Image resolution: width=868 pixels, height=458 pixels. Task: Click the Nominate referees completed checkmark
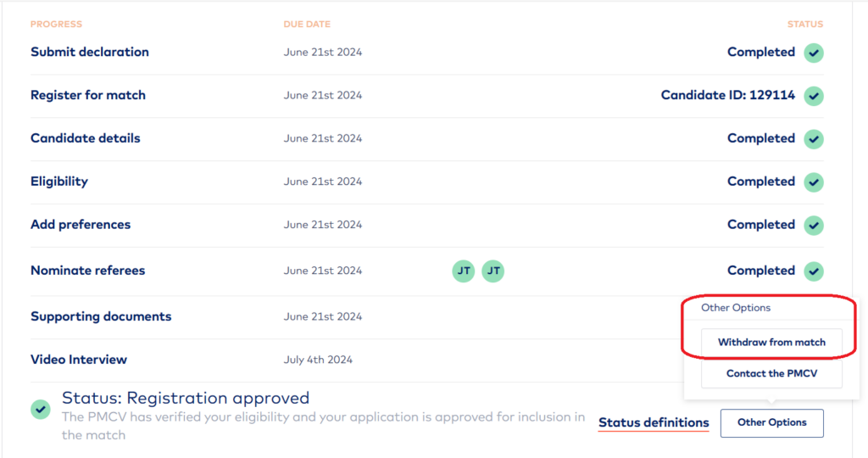pyautogui.click(x=814, y=271)
